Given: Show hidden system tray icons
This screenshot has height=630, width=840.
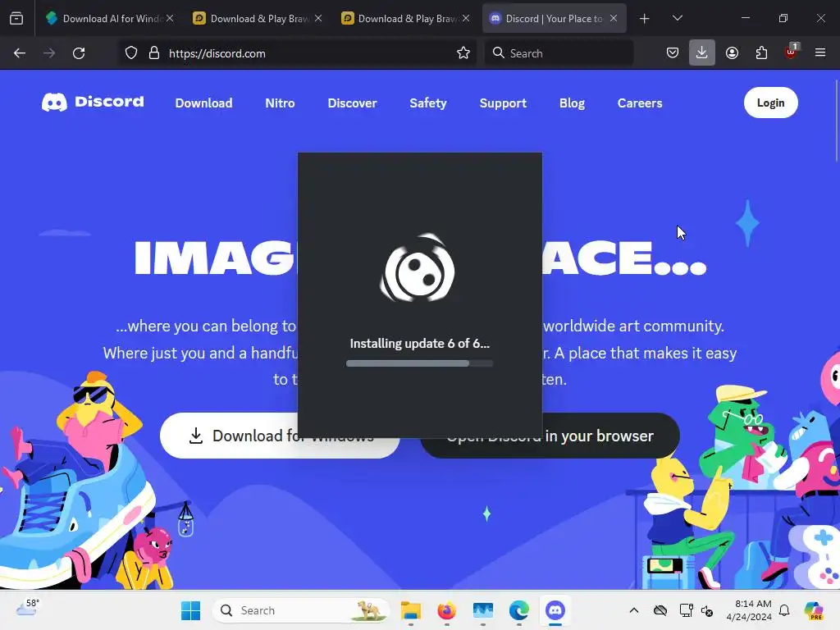Looking at the screenshot, I should [634, 610].
